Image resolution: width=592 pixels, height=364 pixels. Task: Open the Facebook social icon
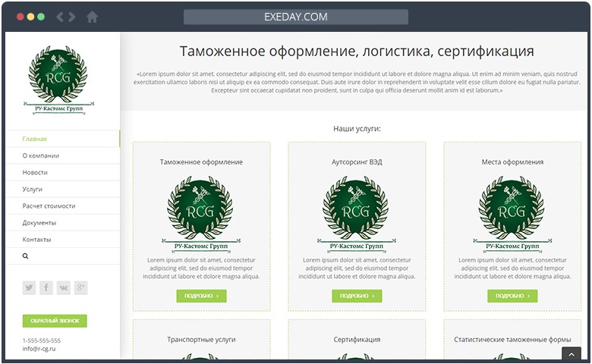(46, 288)
